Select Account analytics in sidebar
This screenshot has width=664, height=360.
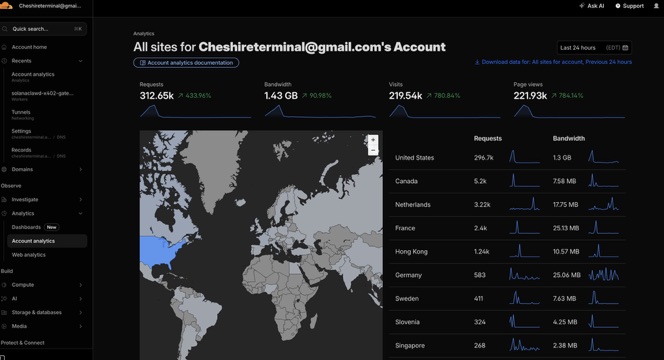47,241
